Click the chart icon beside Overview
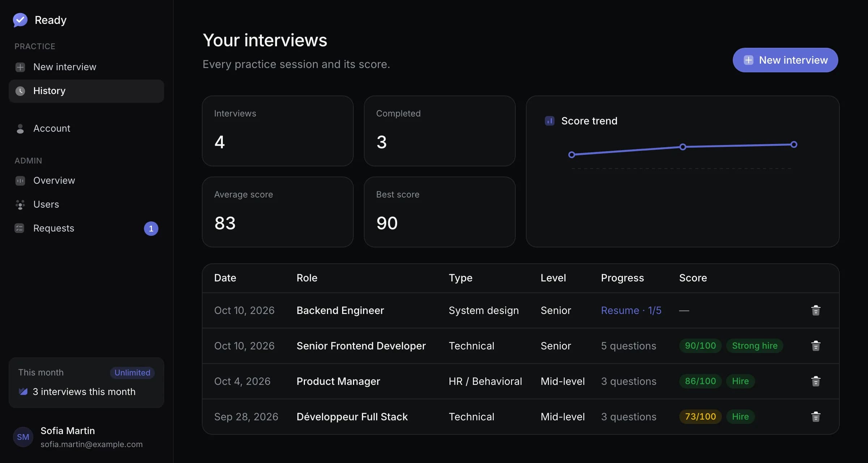Screen dimensions: 868x463 (20, 180)
